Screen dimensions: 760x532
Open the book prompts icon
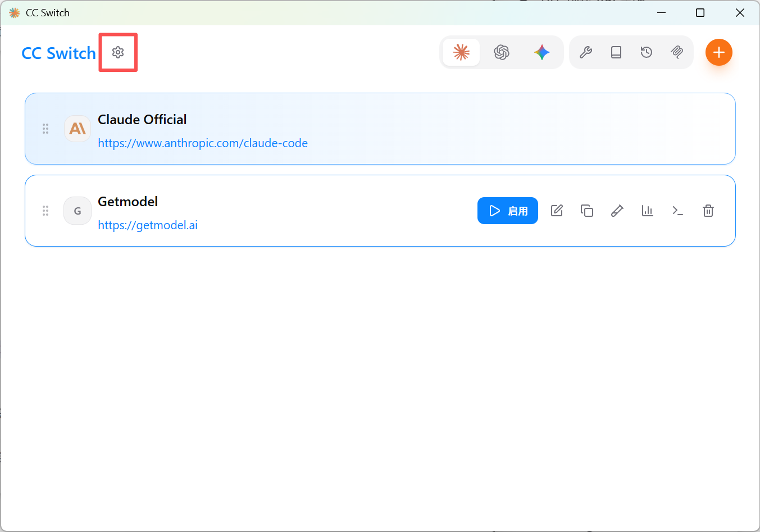616,52
